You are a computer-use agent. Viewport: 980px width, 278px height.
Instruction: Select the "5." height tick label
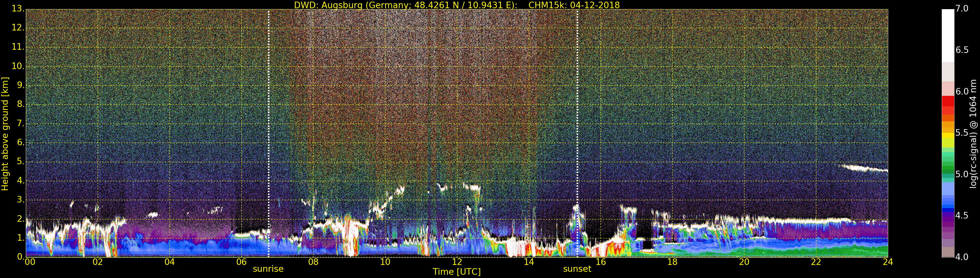(x=21, y=162)
